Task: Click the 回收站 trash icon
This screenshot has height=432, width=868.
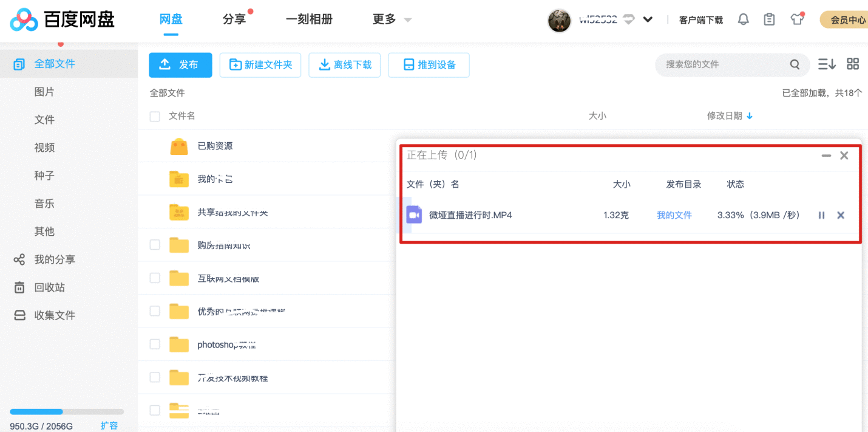Action: [19, 287]
